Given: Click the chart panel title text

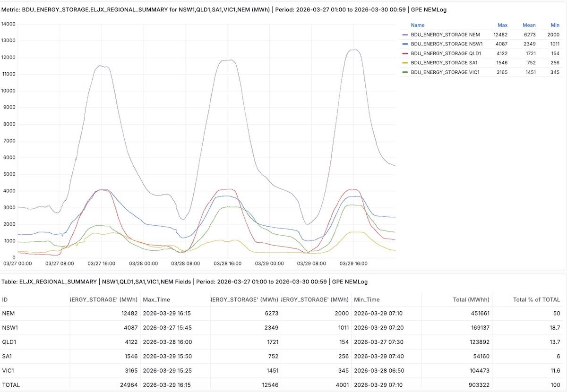Looking at the screenshot, I should [224, 9].
